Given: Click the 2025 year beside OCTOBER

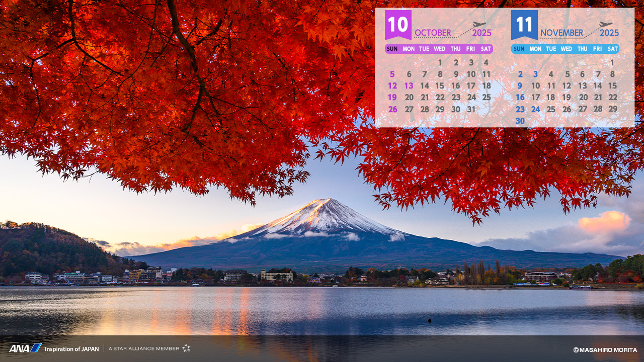Looking at the screenshot, I should [481, 33].
